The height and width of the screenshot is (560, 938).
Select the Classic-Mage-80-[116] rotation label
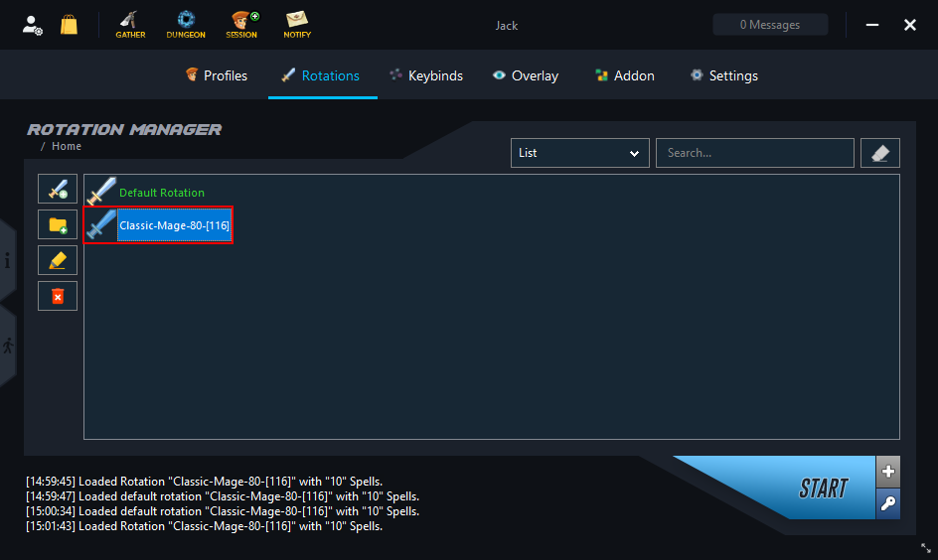pyautogui.click(x=174, y=225)
